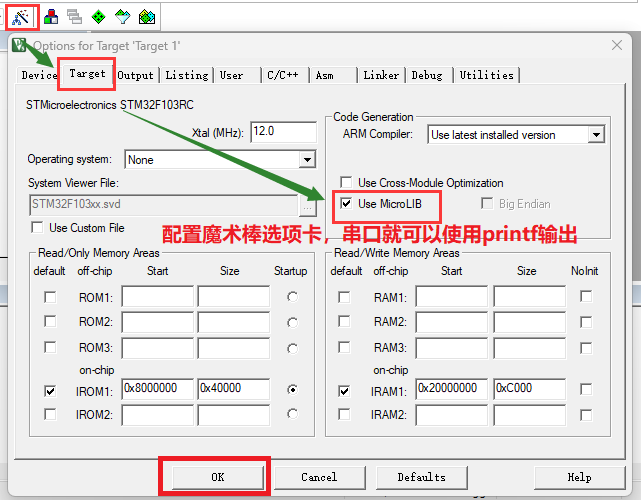Click the IROM1 Size field
Viewport: 641px width, 500px height.
tap(234, 388)
